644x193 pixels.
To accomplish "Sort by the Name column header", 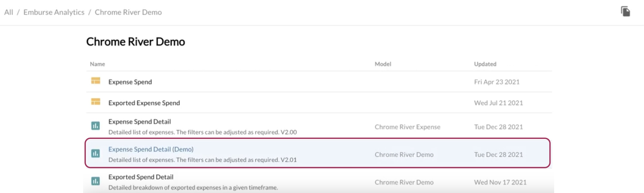I will point(97,64).
